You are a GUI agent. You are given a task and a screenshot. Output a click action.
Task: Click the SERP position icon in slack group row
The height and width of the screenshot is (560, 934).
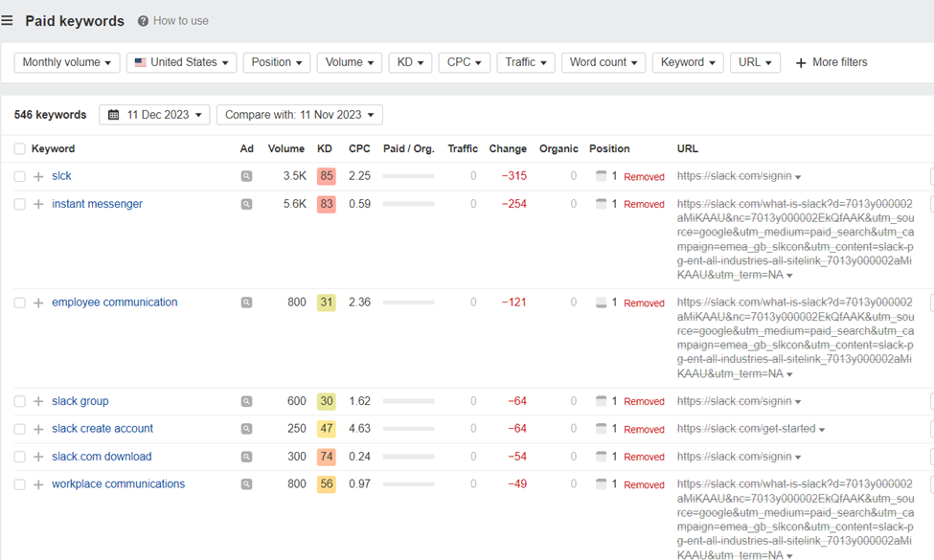pyautogui.click(x=601, y=401)
